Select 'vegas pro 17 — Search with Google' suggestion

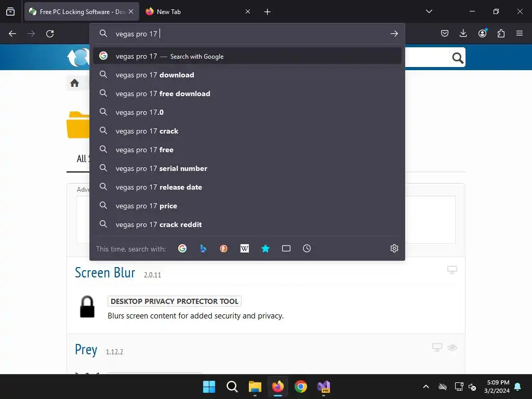tap(247, 56)
